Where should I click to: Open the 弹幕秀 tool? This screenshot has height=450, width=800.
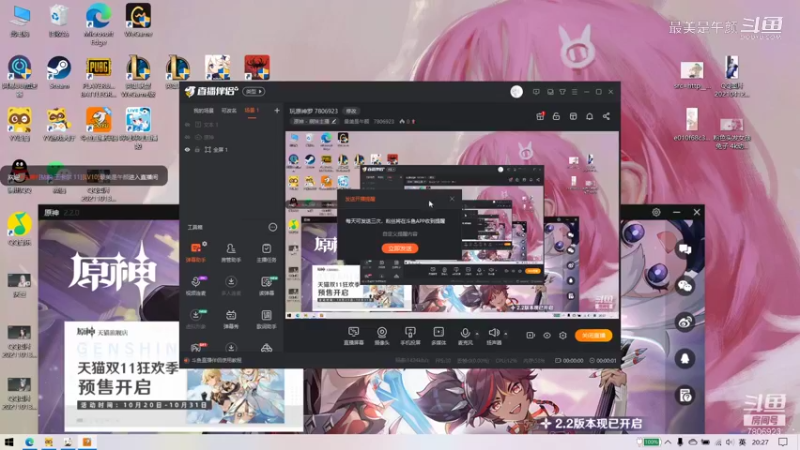[x=231, y=319]
